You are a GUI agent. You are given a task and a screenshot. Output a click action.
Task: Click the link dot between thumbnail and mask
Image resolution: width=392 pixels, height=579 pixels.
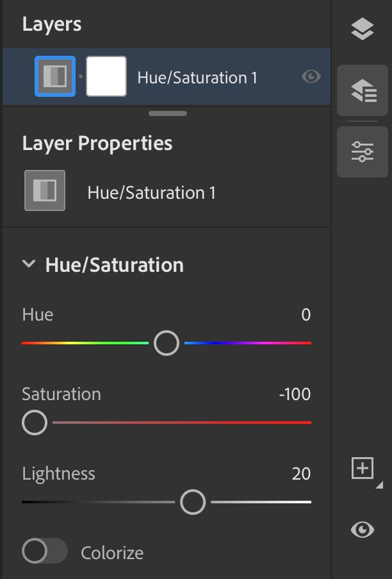coord(81,76)
